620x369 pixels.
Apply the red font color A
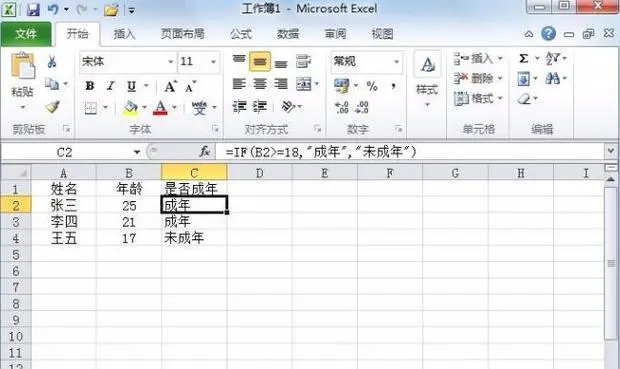pos(160,108)
